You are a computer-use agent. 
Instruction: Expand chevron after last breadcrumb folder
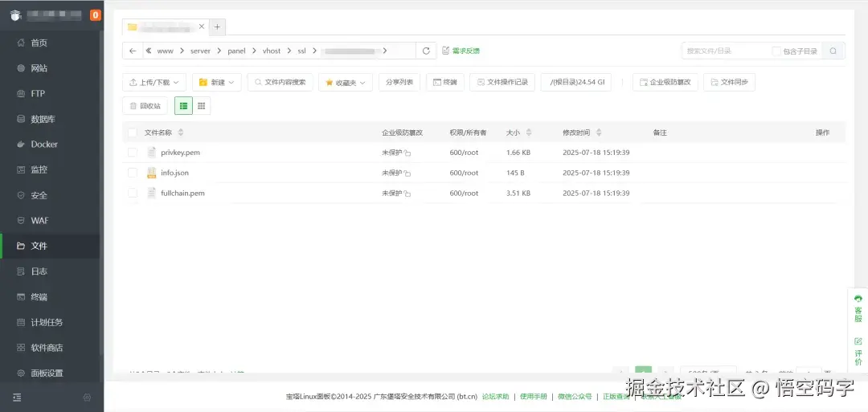click(x=385, y=51)
